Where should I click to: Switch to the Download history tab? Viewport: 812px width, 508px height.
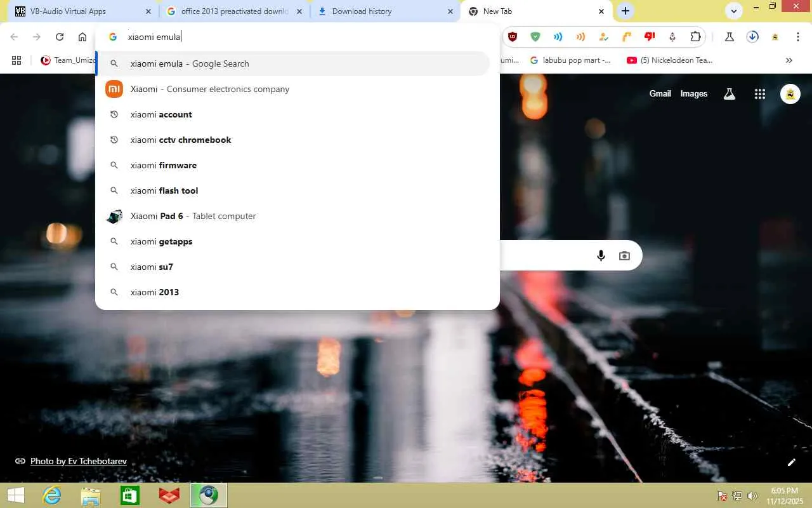point(385,11)
